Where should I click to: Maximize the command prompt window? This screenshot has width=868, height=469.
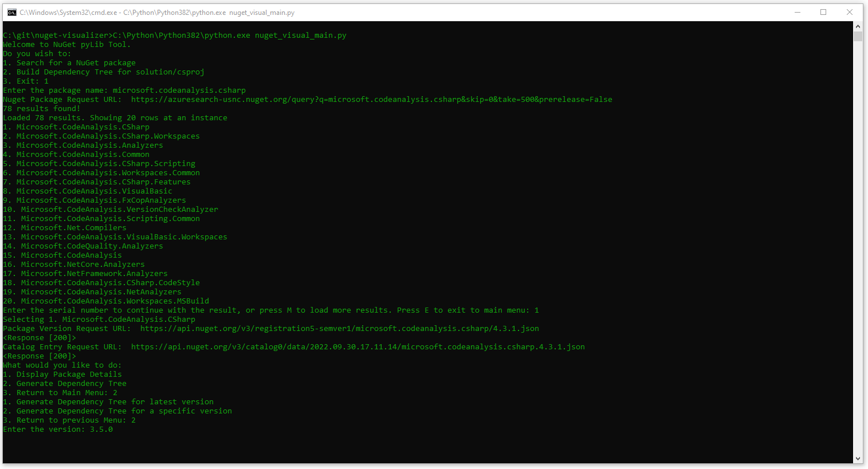click(823, 12)
